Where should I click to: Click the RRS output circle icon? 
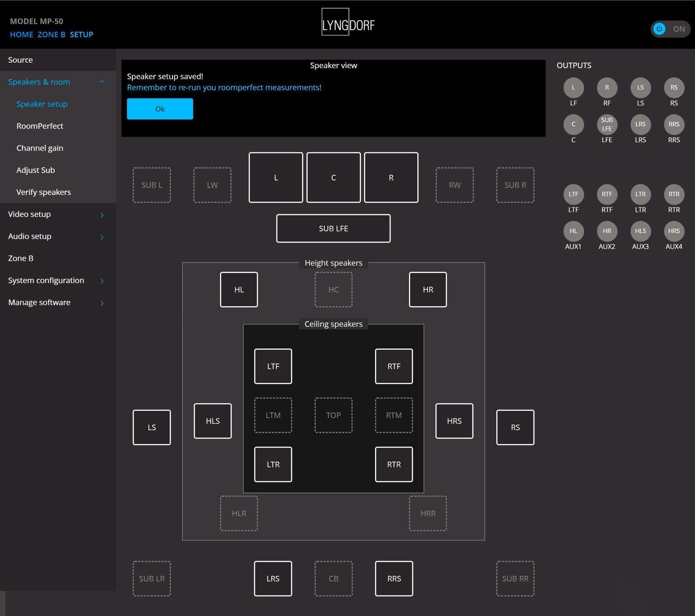tap(674, 125)
